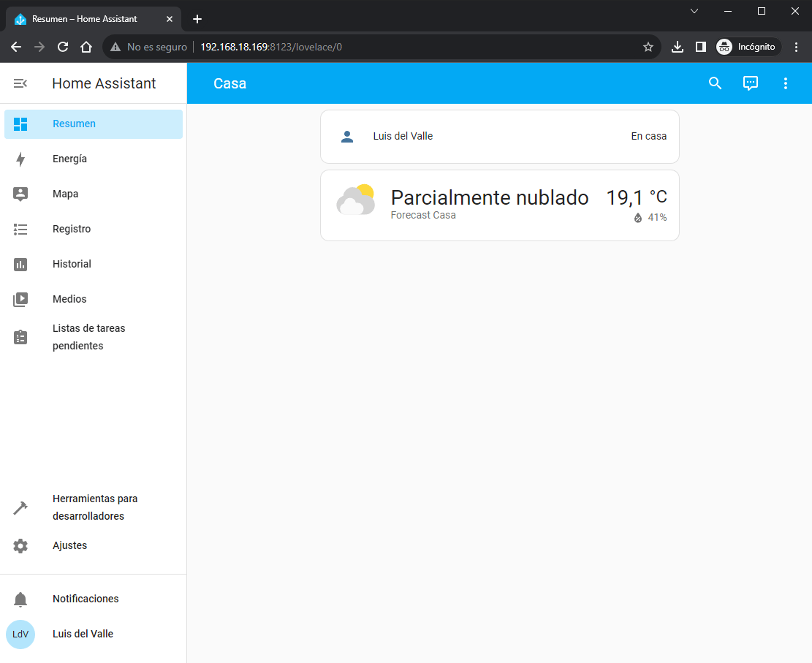This screenshot has width=812, height=663.
Task: Open the Energía lightning bolt icon
Action: click(x=20, y=159)
